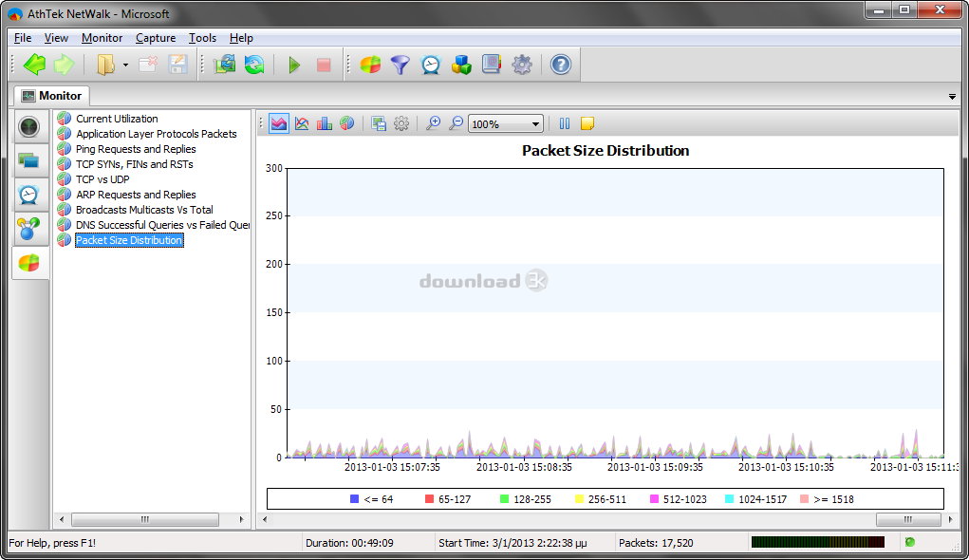The image size is (969, 560).
Task: Select the pie chart sidebar button
Action: coord(29,263)
